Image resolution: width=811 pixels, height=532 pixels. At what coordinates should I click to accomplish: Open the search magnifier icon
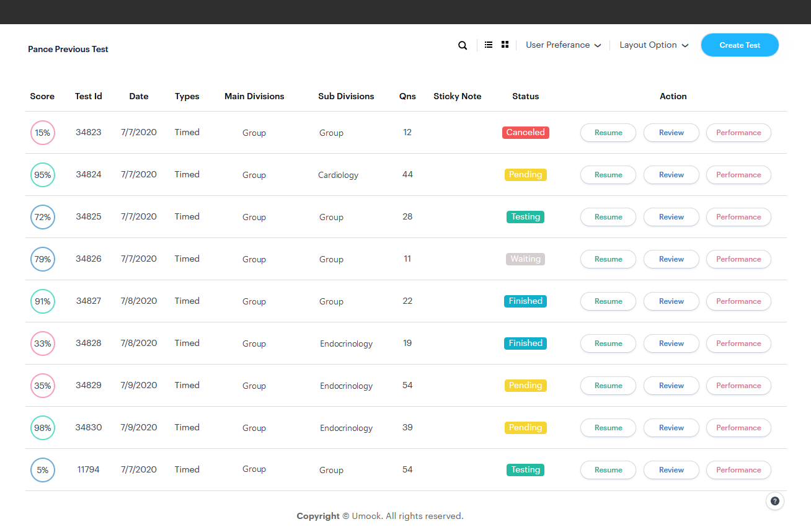click(x=463, y=45)
